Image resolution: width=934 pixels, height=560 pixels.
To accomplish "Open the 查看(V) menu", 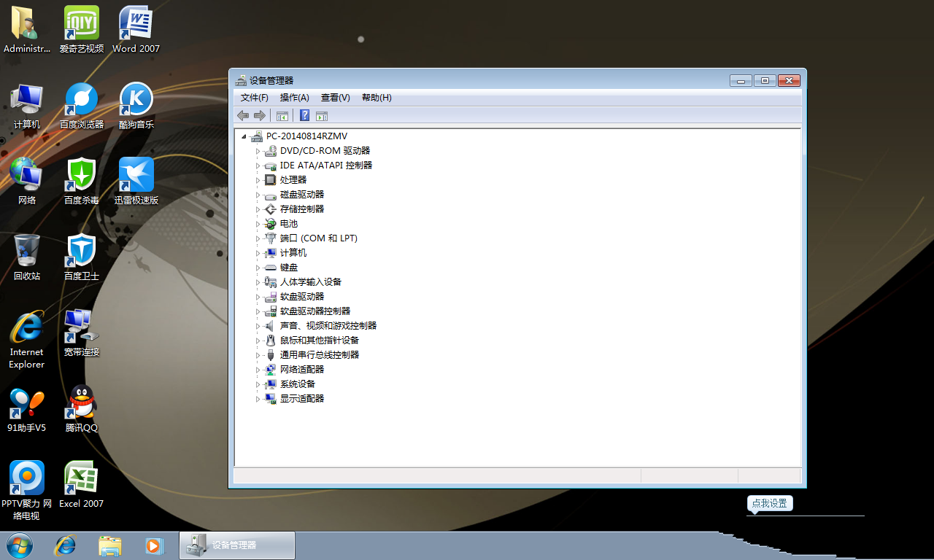I will coord(335,98).
